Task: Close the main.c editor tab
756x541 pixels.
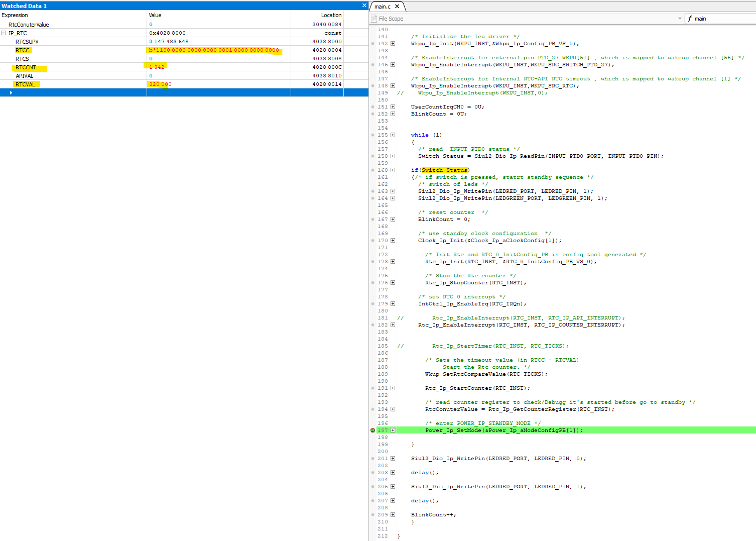Action: (x=397, y=7)
